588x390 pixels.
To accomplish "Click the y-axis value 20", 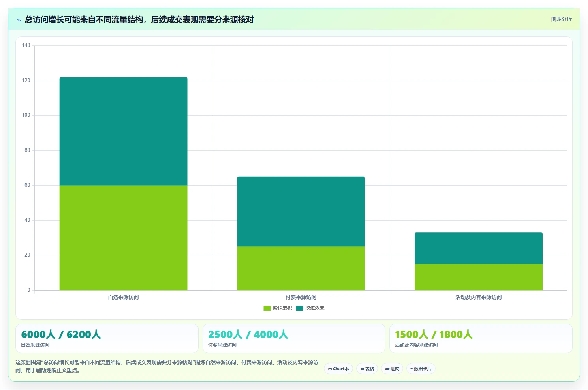I will tap(27, 255).
